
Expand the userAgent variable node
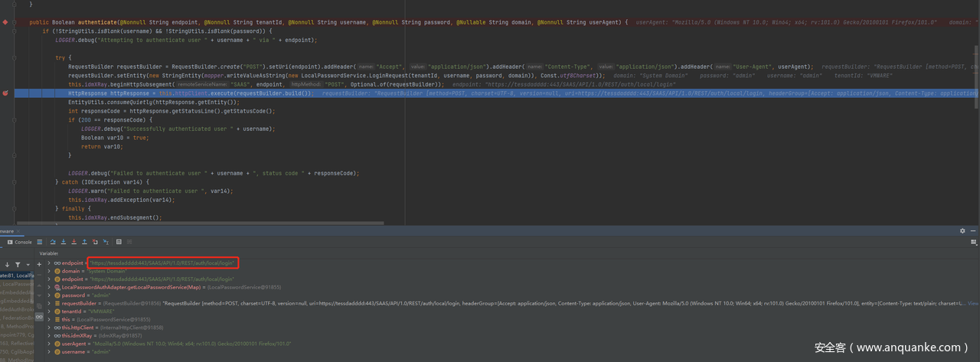coord(49,344)
